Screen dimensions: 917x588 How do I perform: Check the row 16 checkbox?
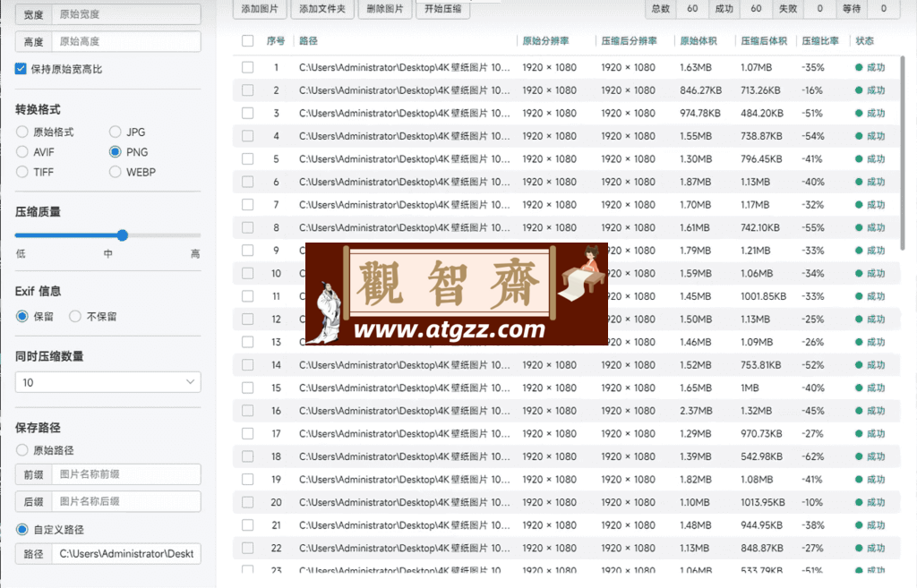pyautogui.click(x=248, y=410)
